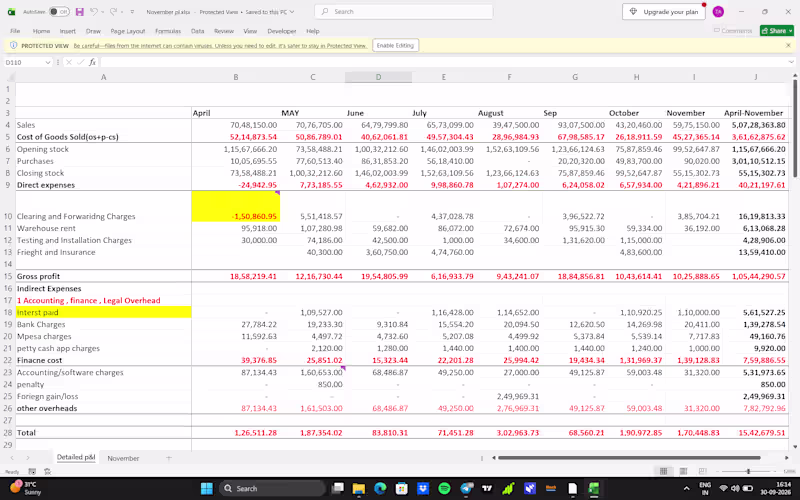This screenshot has width=800, height=500.
Task: Click the Comments button
Action: click(x=733, y=31)
